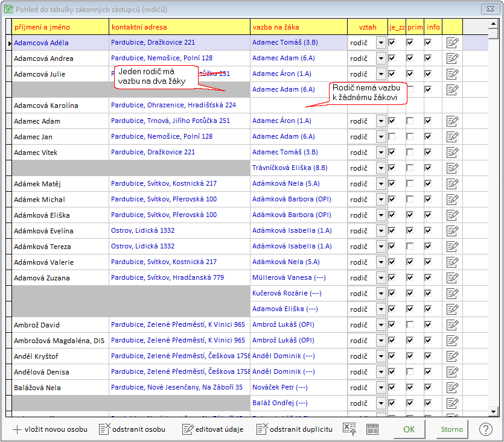The height and width of the screenshot is (442, 504).
Task: Open vztah dropdown for Anděl Kryštof
Action: (381, 356)
